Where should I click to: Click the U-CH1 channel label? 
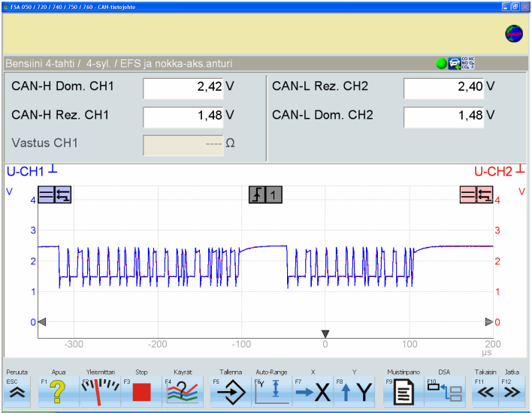(x=25, y=171)
